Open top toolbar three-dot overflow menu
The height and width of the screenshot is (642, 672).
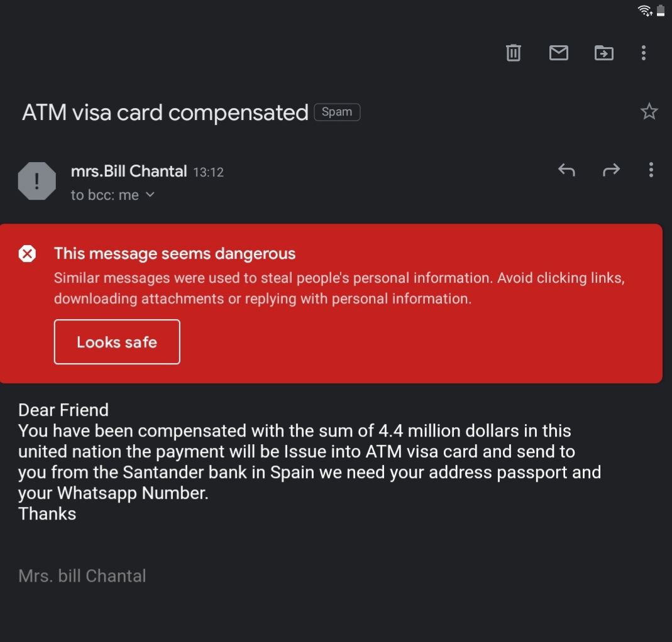click(643, 53)
